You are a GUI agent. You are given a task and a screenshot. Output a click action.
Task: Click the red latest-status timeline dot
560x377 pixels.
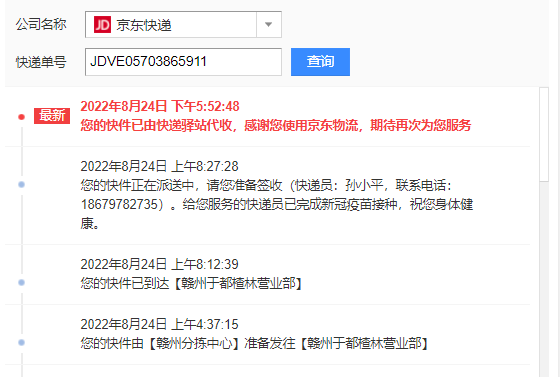click(21, 117)
